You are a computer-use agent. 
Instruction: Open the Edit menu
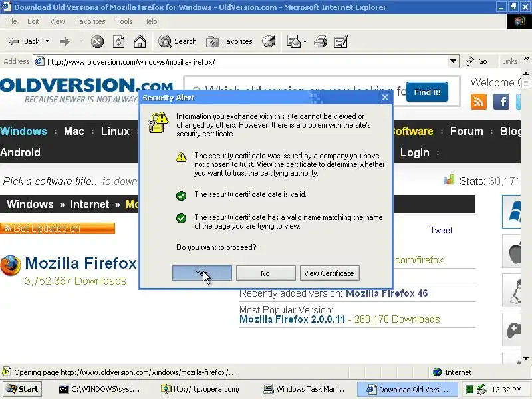pos(33,21)
